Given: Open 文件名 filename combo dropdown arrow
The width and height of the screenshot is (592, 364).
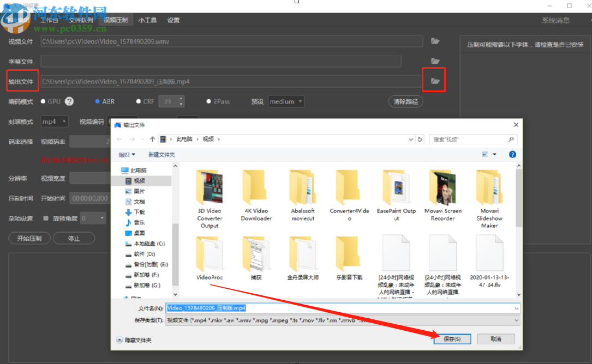Looking at the screenshot, I should (516, 308).
